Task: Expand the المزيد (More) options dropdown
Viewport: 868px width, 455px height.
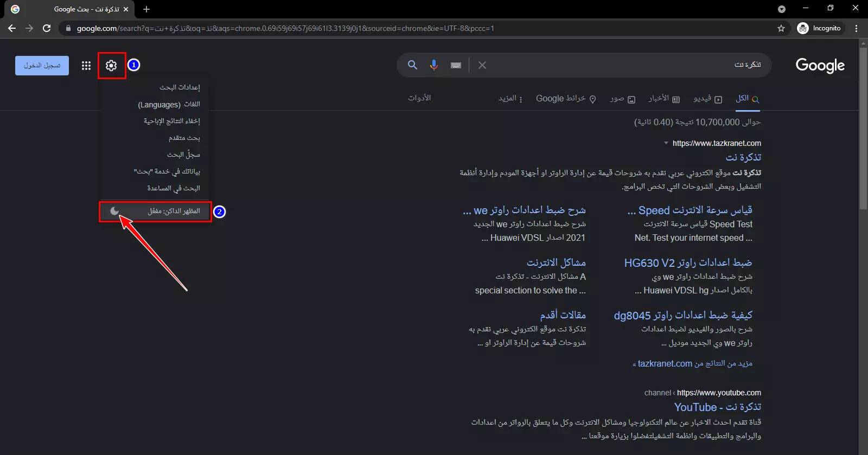Action: tap(510, 99)
